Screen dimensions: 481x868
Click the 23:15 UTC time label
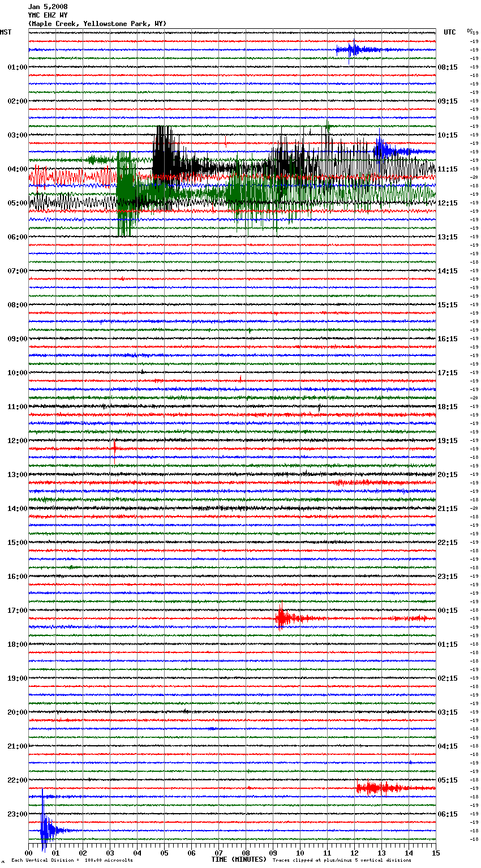448,577
